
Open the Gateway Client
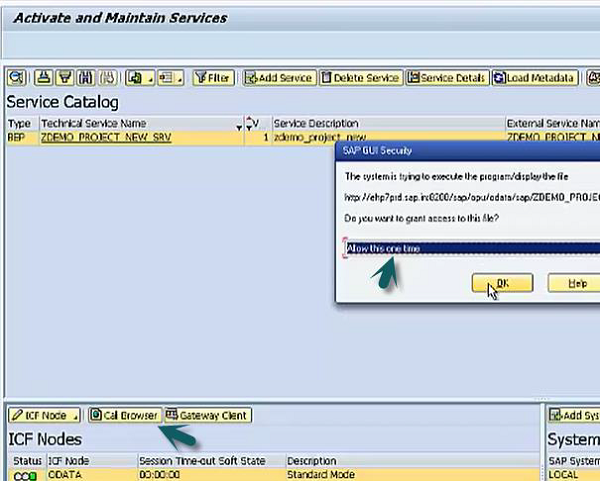[x=208, y=415]
